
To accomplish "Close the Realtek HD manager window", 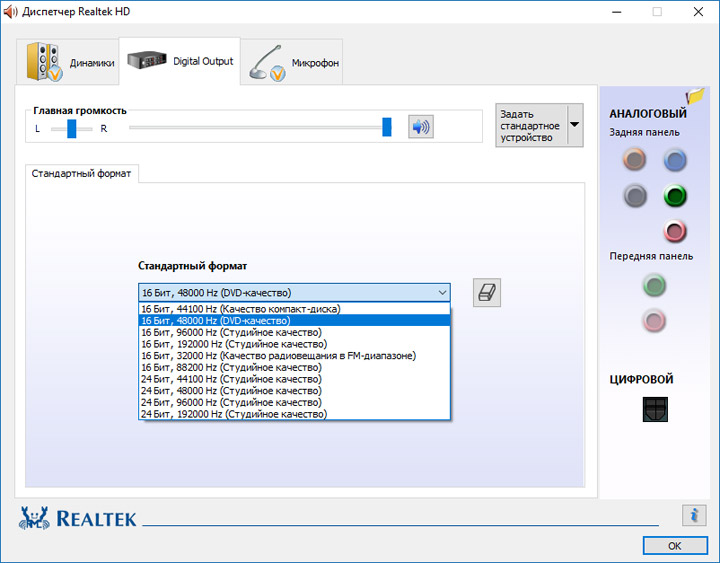I will click(698, 11).
